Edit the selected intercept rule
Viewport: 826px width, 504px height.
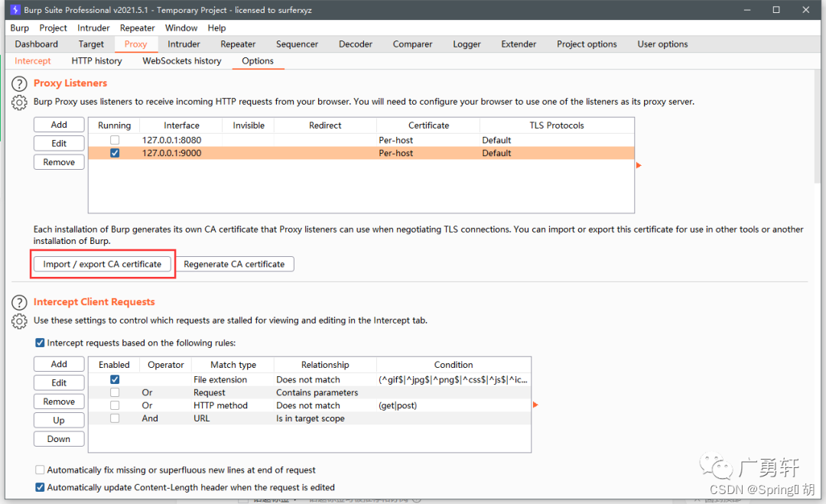point(59,383)
